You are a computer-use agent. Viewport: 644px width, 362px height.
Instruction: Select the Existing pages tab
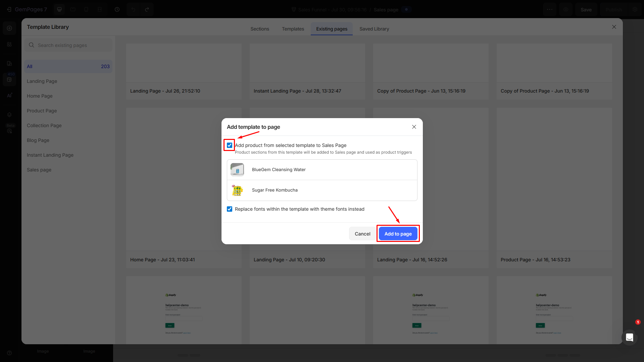pos(332,29)
